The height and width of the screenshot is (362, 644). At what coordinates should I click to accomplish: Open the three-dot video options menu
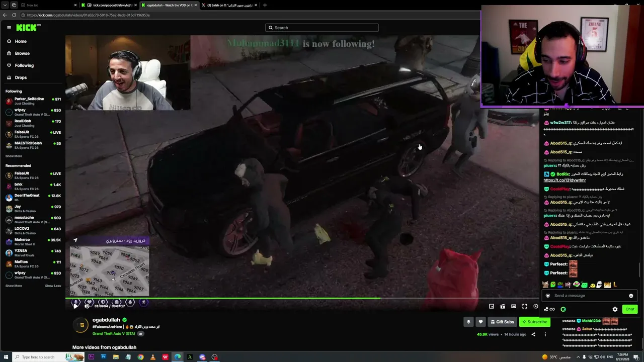click(545, 334)
